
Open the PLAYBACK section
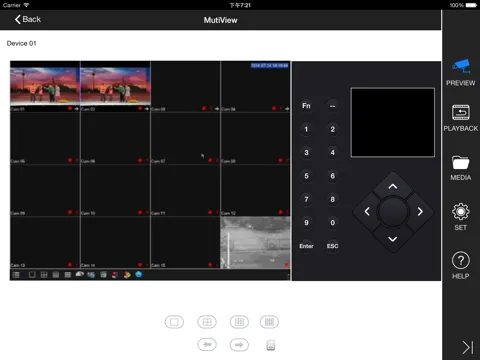tap(461, 118)
